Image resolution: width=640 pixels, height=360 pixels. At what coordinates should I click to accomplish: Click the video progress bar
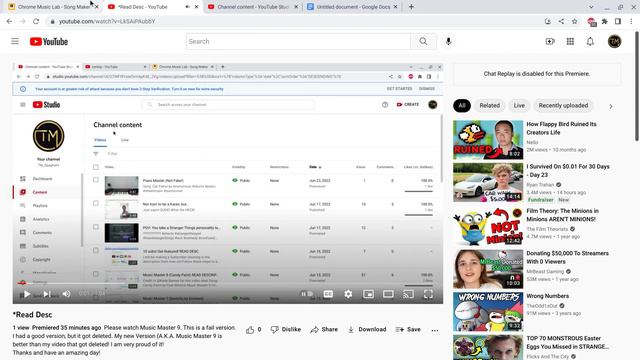click(x=228, y=283)
